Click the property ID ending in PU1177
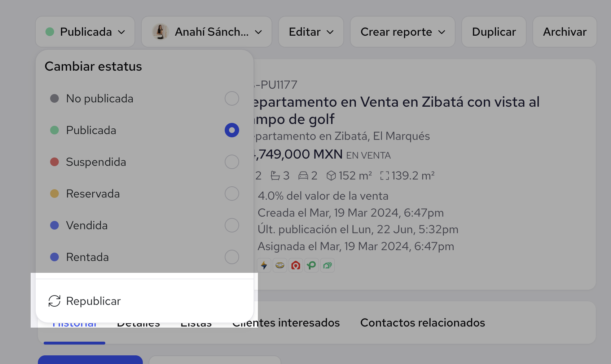The width and height of the screenshot is (611, 364). coord(276,85)
